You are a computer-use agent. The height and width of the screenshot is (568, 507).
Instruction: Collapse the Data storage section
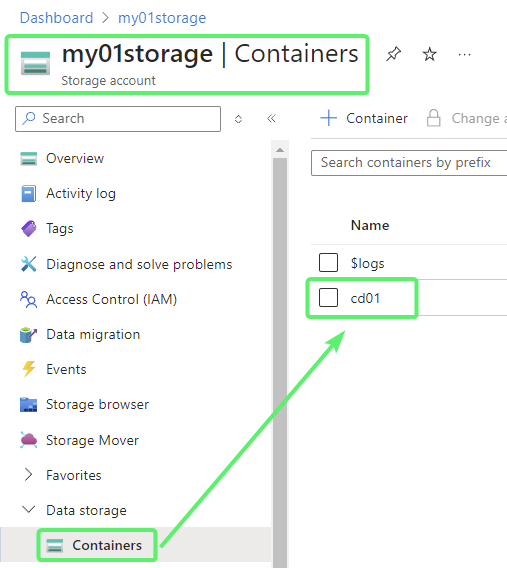click(29, 509)
